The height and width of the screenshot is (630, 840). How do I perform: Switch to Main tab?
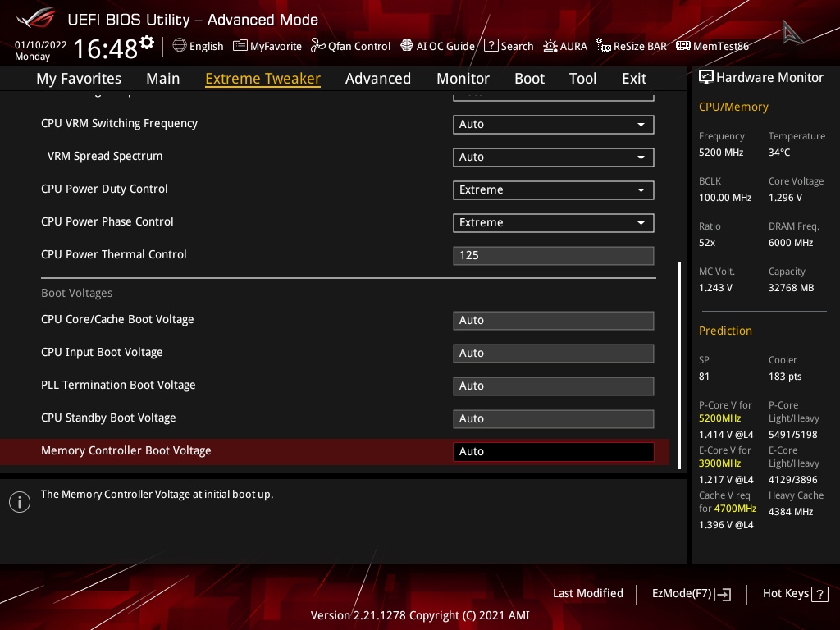pos(163,79)
